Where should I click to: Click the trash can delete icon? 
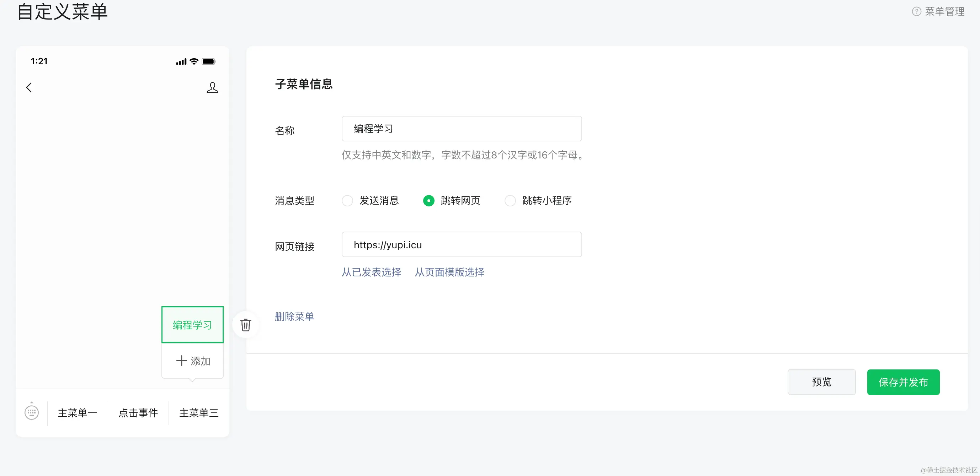(x=245, y=325)
